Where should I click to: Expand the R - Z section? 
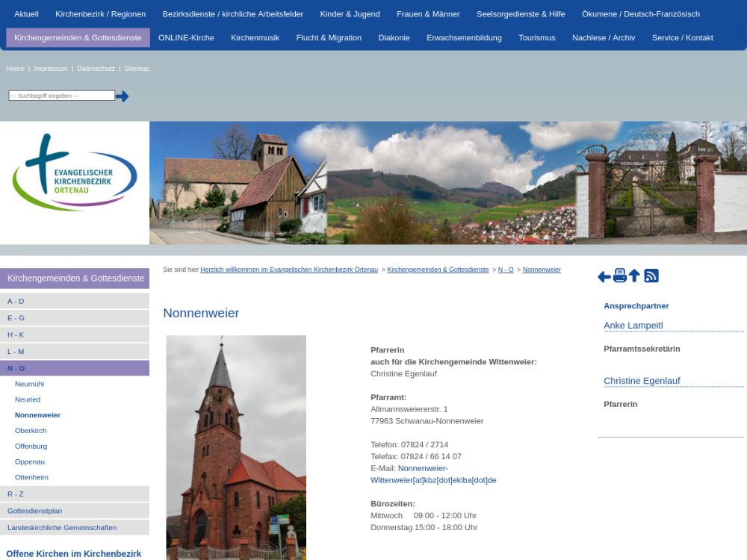point(16,494)
